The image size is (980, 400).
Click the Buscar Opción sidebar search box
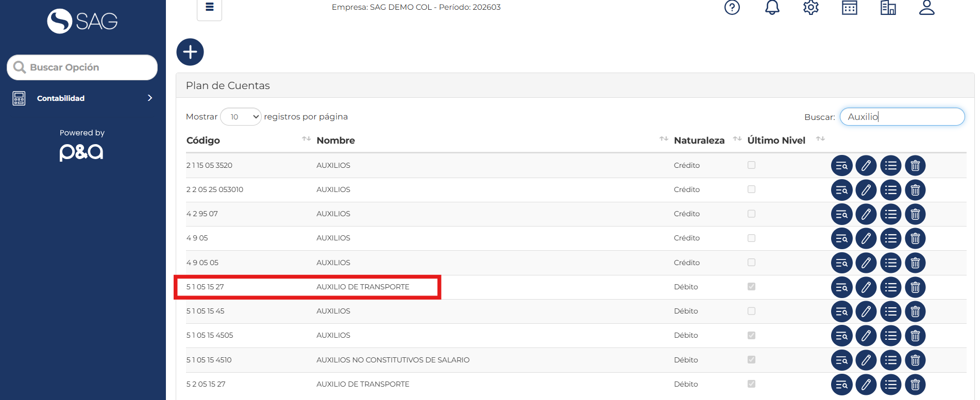(x=82, y=67)
